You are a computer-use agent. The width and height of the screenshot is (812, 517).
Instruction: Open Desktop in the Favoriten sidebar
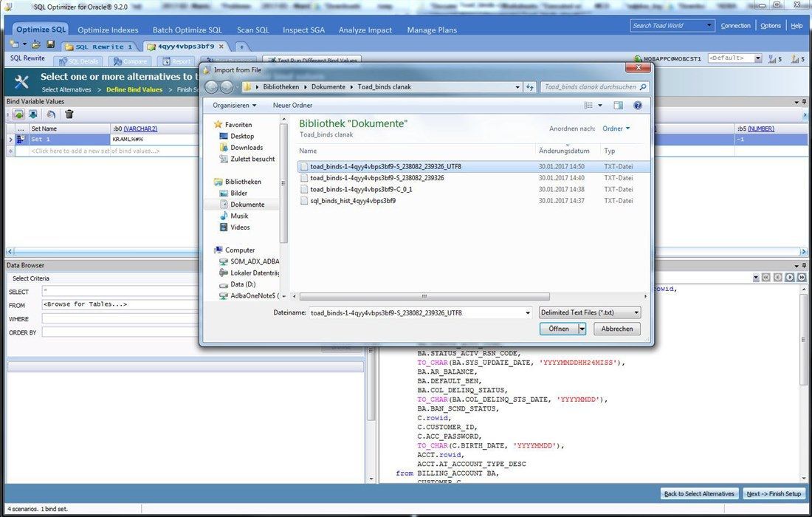click(x=242, y=136)
